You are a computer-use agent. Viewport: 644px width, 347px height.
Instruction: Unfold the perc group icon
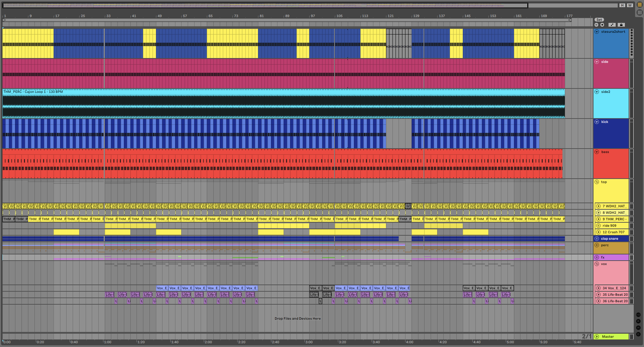pos(597,245)
